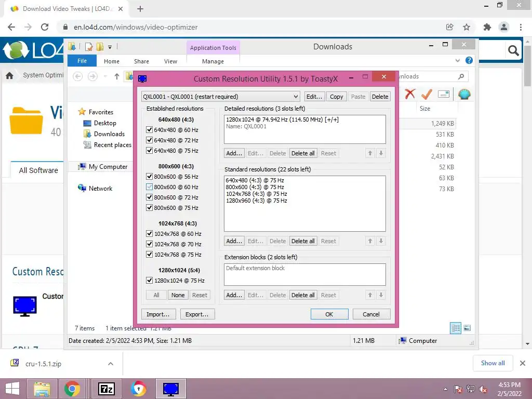Click the Windows Start button
The height and width of the screenshot is (399, 532).
click(12, 389)
